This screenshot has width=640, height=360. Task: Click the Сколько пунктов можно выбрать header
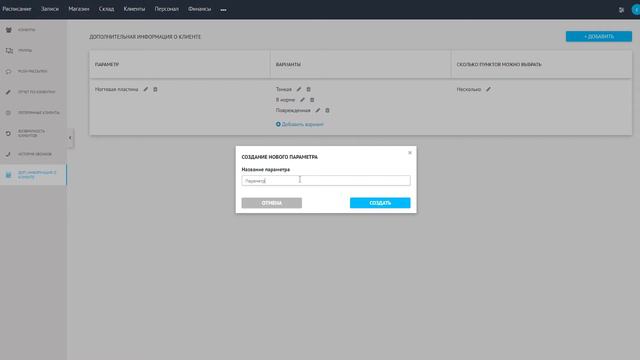pyautogui.click(x=499, y=64)
